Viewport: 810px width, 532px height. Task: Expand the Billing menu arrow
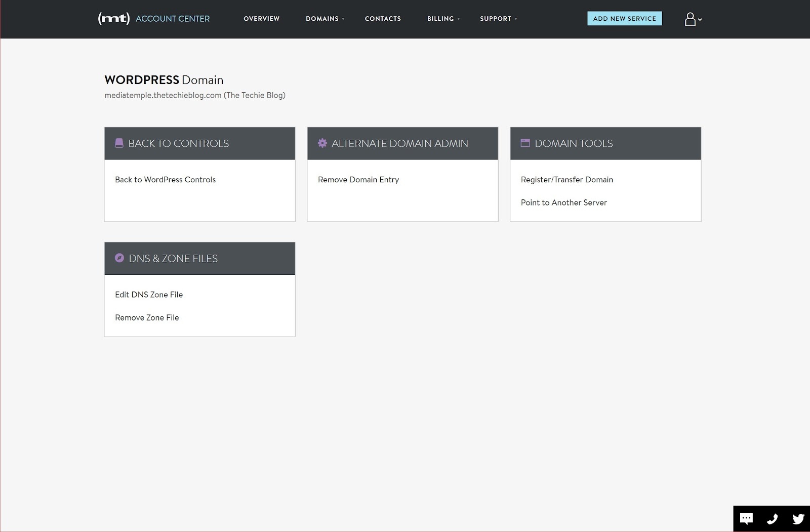pyautogui.click(x=459, y=19)
